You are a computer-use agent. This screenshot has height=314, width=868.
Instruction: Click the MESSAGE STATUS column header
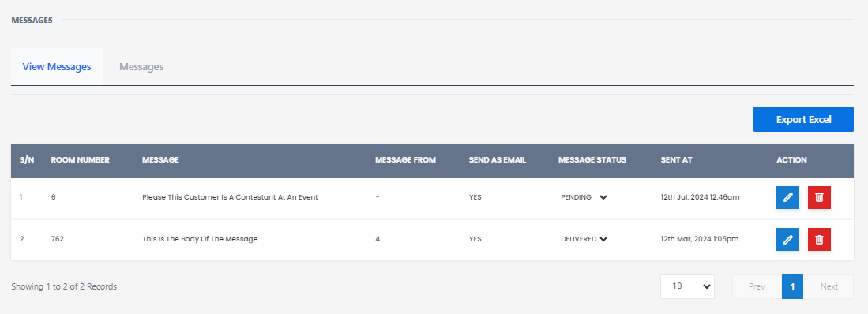click(x=592, y=160)
